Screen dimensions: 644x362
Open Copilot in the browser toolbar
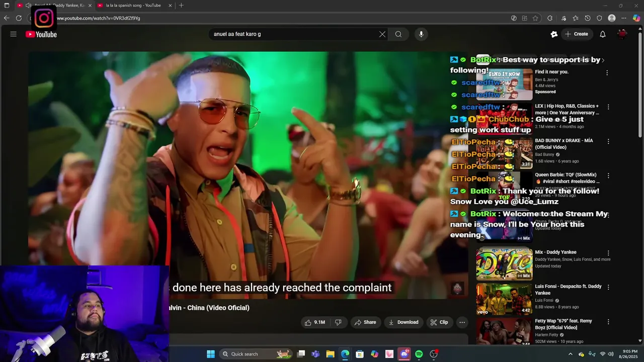tap(636, 18)
